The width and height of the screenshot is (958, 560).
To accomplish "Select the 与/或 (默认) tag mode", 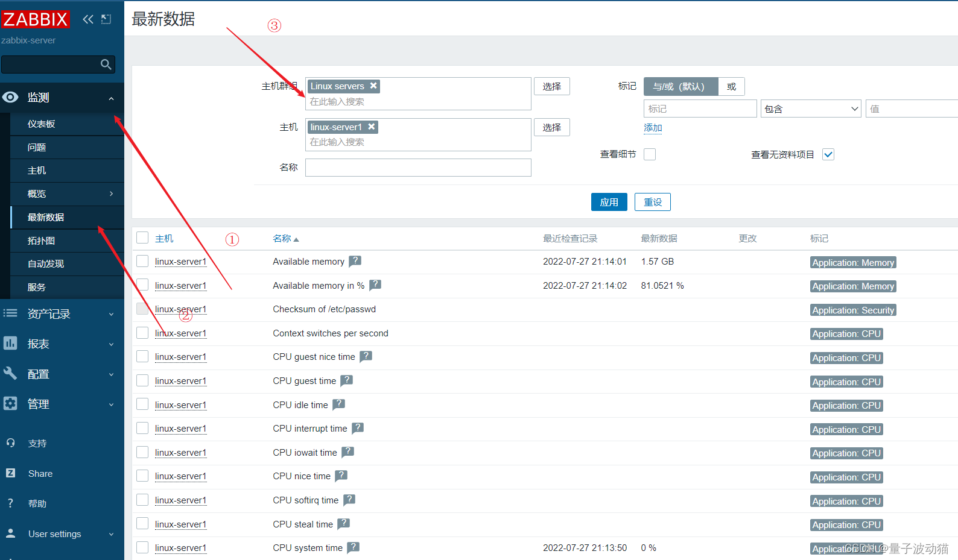I will pyautogui.click(x=680, y=86).
